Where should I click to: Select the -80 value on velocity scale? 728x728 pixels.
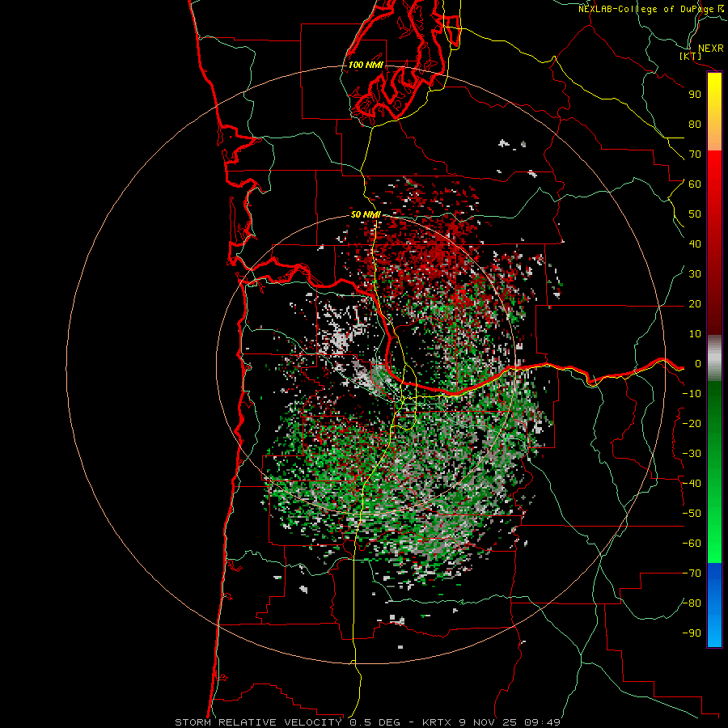[692, 603]
